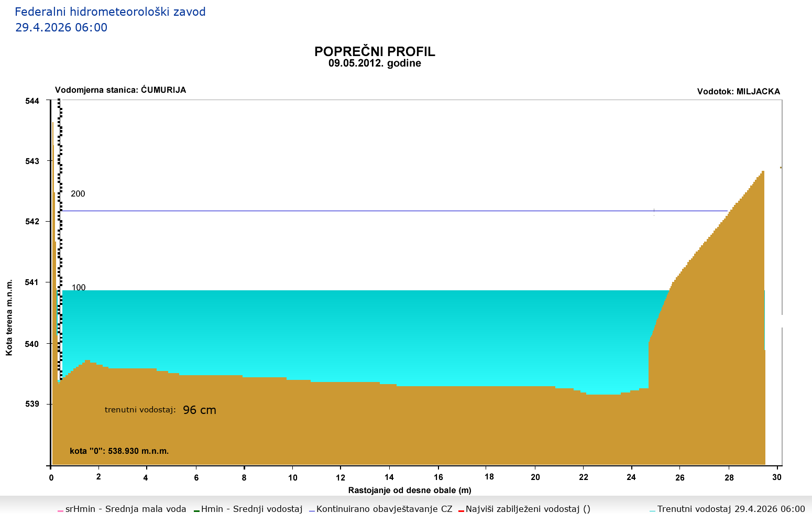The width and height of the screenshot is (812, 524).
Task: Click the 29.4.2026 06:00 timestamp
Action: point(61,28)
